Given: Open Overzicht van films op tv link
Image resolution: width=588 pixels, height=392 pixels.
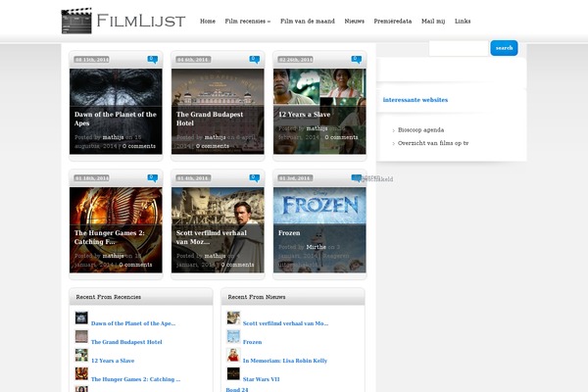Looking at the screenshot, I should point(433,143).
